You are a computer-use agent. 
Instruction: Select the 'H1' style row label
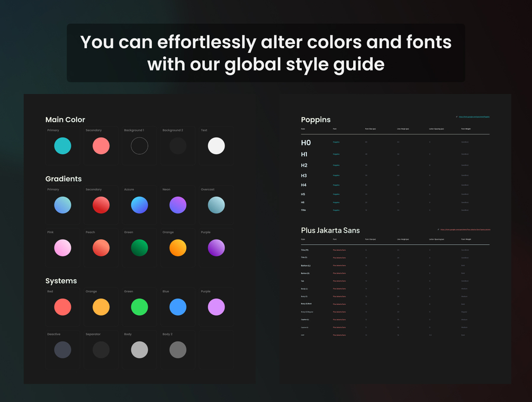tap(304, 154)
